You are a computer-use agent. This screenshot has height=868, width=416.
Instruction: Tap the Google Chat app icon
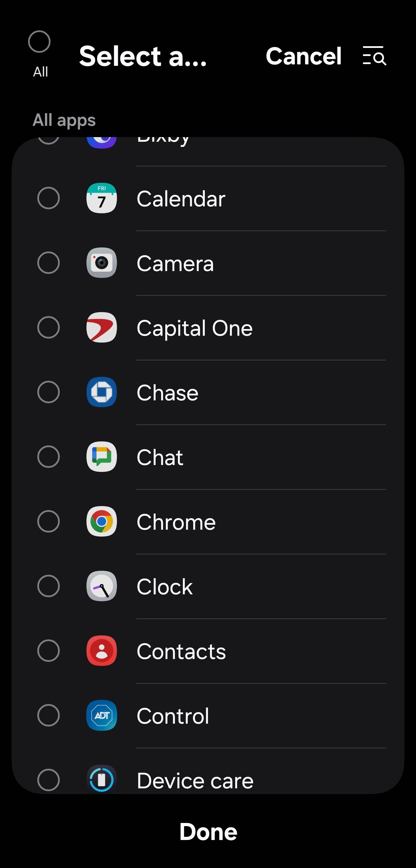pos(101,457)
